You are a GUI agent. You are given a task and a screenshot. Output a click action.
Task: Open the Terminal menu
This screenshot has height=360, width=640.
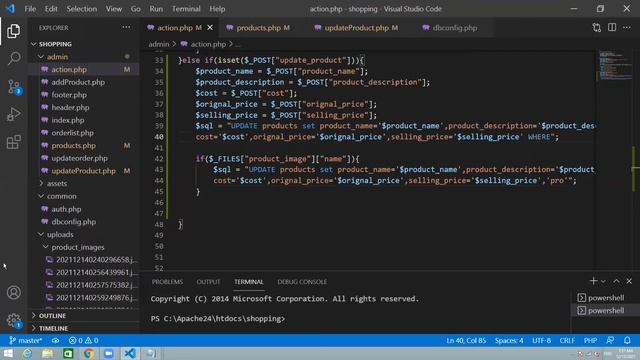point(186,9)
